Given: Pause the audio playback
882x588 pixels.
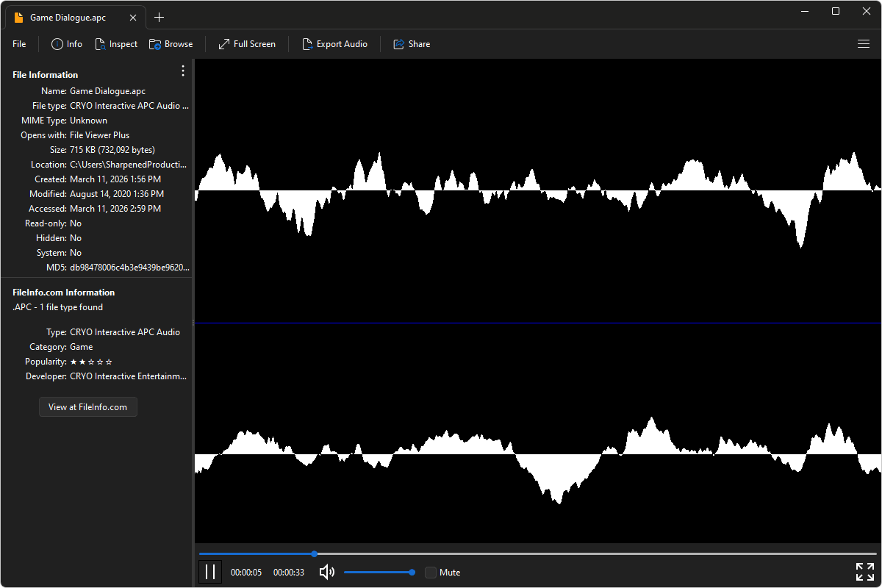Looking at the screenshot, I should (x=210, y=572).
